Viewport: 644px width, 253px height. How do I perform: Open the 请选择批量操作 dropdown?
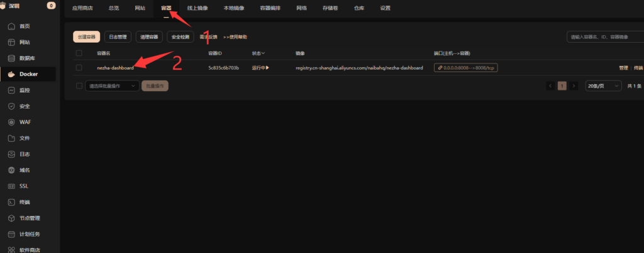[112, 86]
